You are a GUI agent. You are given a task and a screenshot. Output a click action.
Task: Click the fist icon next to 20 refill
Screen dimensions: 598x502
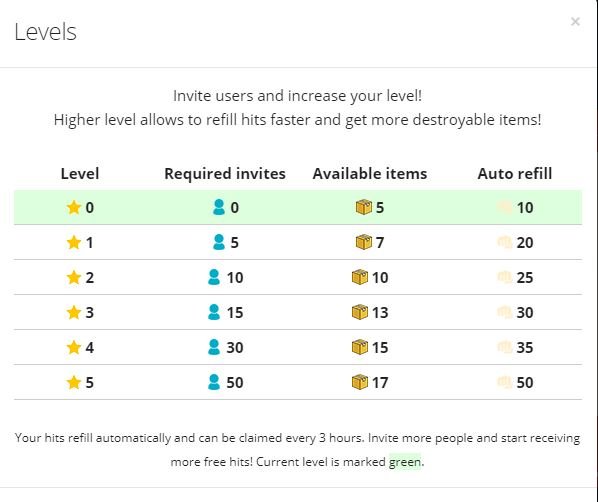tap(505, 242)
